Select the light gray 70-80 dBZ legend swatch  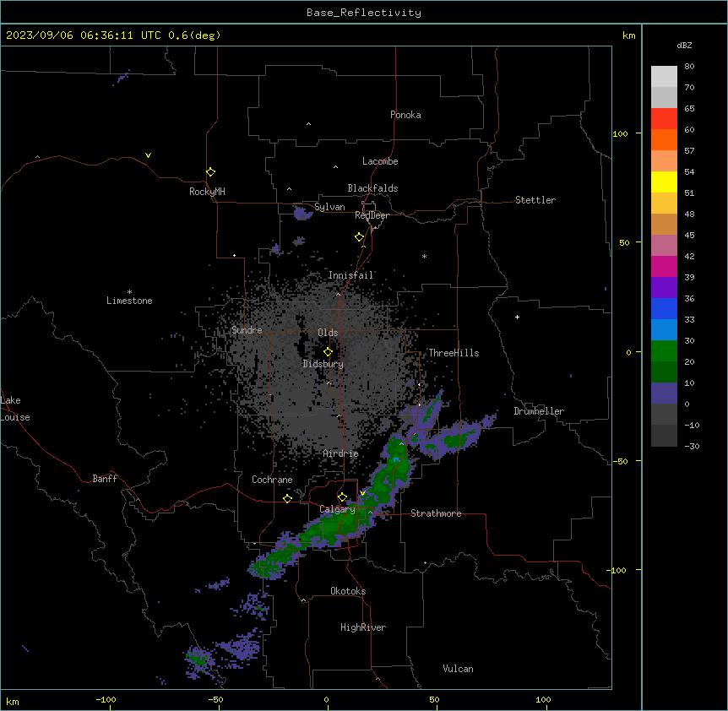point(664,77)
